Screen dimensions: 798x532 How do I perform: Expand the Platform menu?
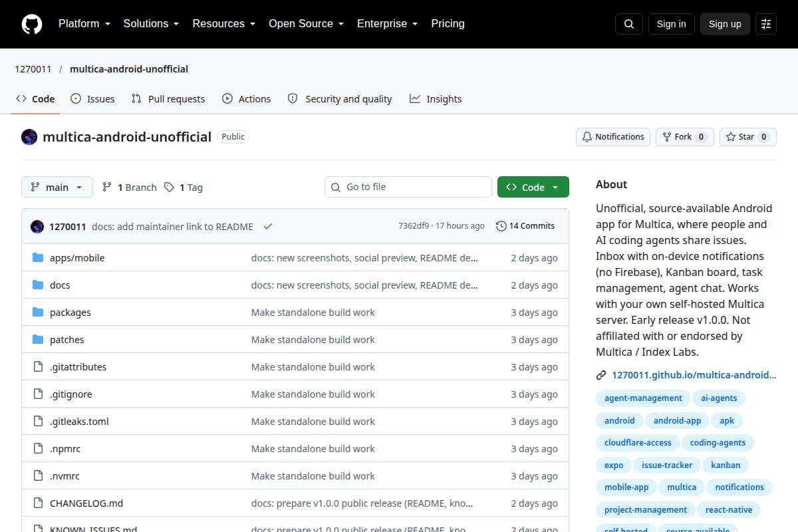[x=84, y=24]
